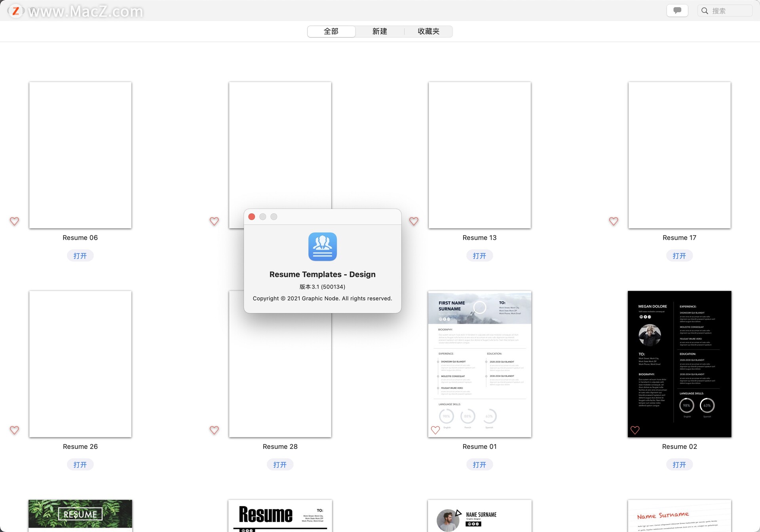Select the Resume 26 blank thumbnail

click(x=80, y=364)
